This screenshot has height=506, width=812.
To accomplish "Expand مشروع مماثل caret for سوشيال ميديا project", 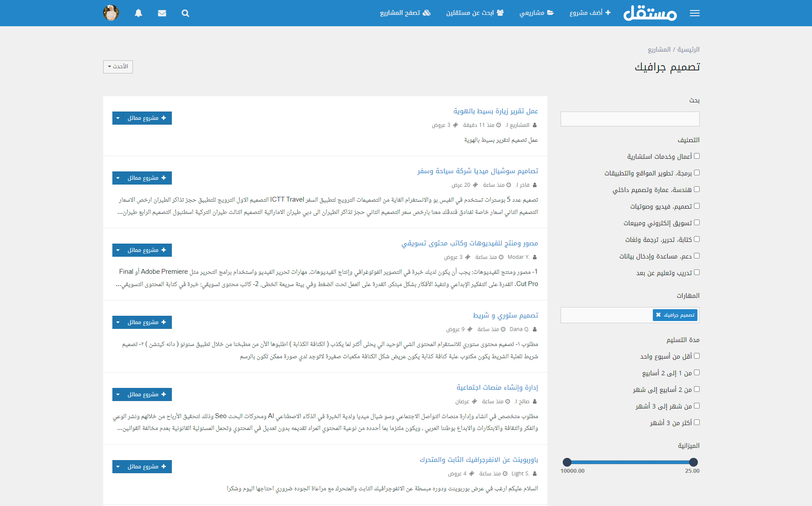I will point(118,178).
